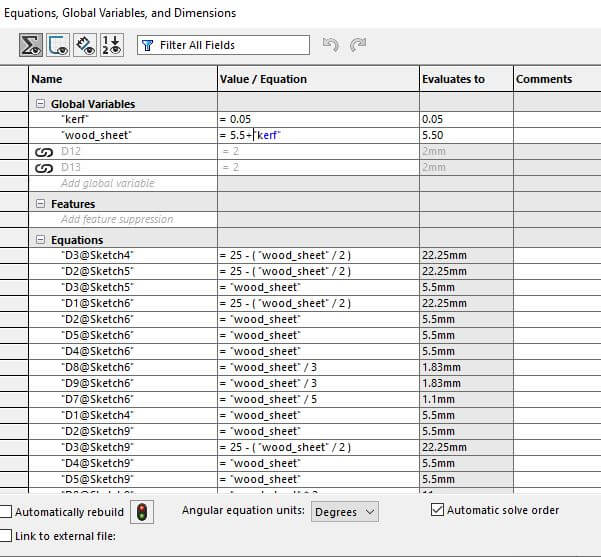
Task: Click the D8@Sketch6 equation "wood_sheet" / 3
Action: [319, 367]
